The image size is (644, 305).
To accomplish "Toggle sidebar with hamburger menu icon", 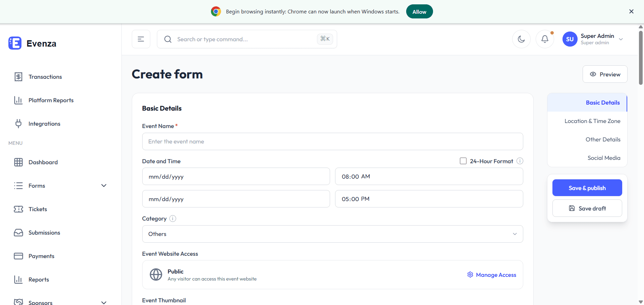I will pos(141,39).
